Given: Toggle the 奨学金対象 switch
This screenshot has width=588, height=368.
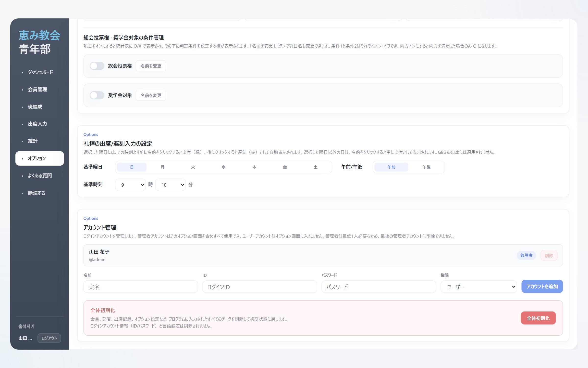Looking at the screenshot, I should tap(97, 95).
